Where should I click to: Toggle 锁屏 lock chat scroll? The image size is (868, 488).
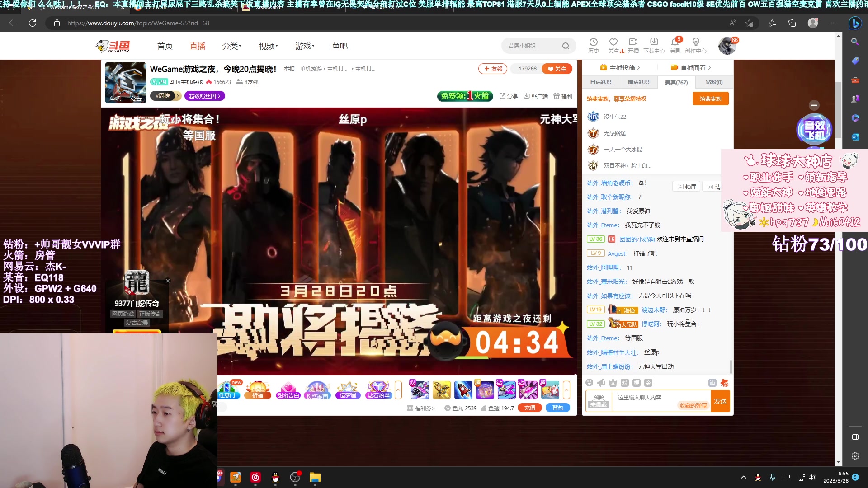[686, 187]
